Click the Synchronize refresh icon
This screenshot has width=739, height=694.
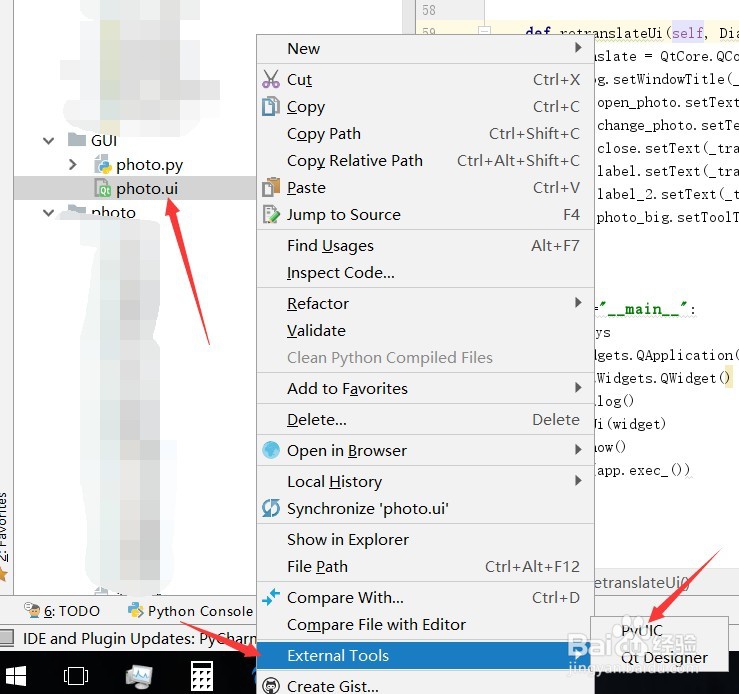271,508
